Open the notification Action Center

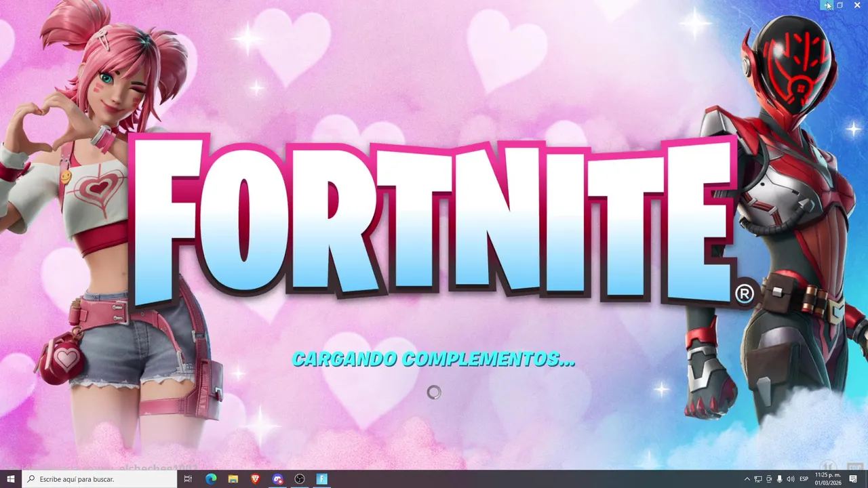(854, 479)
